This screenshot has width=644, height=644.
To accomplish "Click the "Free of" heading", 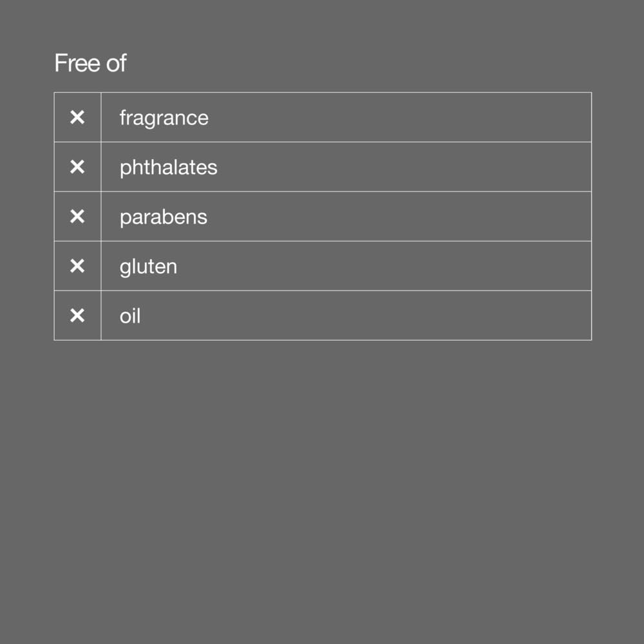I will (x=90, y=63).
